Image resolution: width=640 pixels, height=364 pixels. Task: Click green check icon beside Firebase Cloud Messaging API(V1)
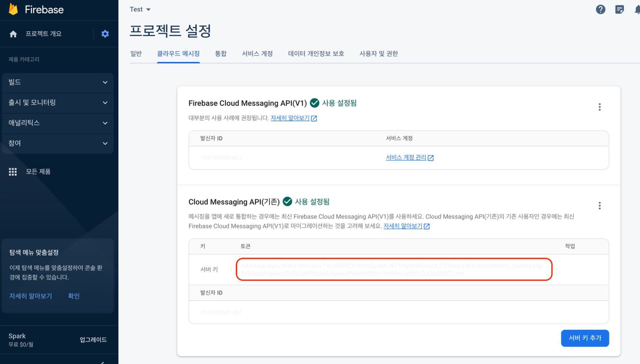pyautogui.click(x=314, y=103)
